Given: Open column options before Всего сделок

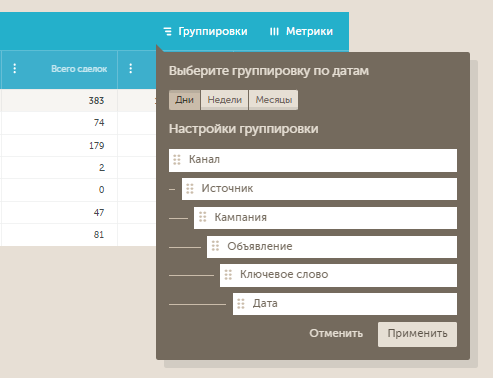Looking at the screenshot, I should (14, 69).
